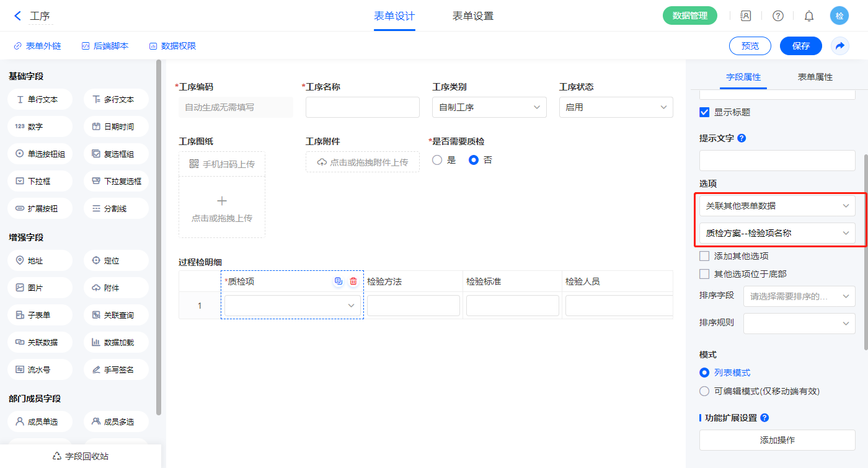Click the 提示文字 help info icon
The width and height of the screenshot is (868, 468).
tap(742, 138)
